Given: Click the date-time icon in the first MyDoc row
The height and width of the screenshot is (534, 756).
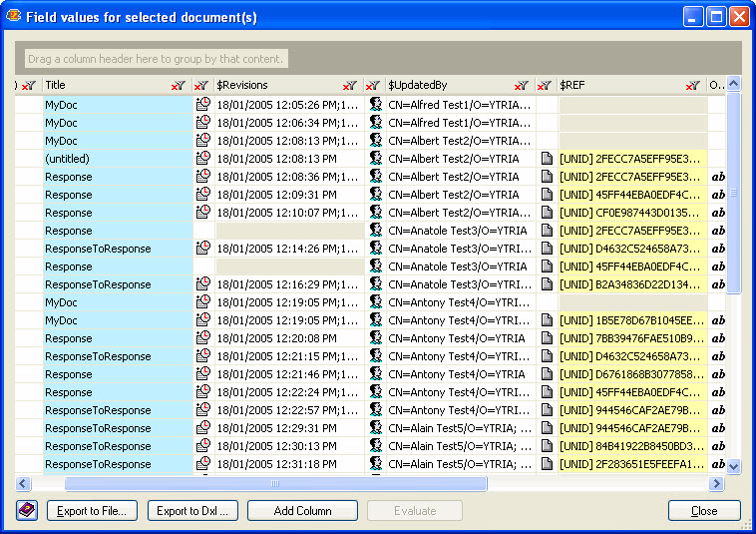Looking at the screenshot, I should pyautogui.click(x=203, y=105).
